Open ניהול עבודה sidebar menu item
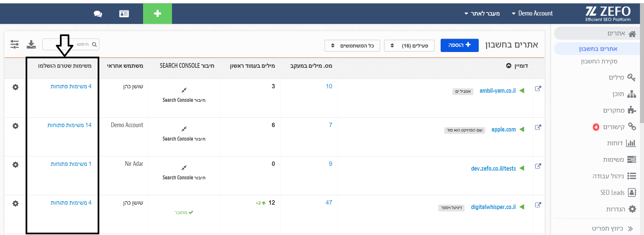Image resolution: width=644 pixels, height=235 pixels. click(614, 176)
